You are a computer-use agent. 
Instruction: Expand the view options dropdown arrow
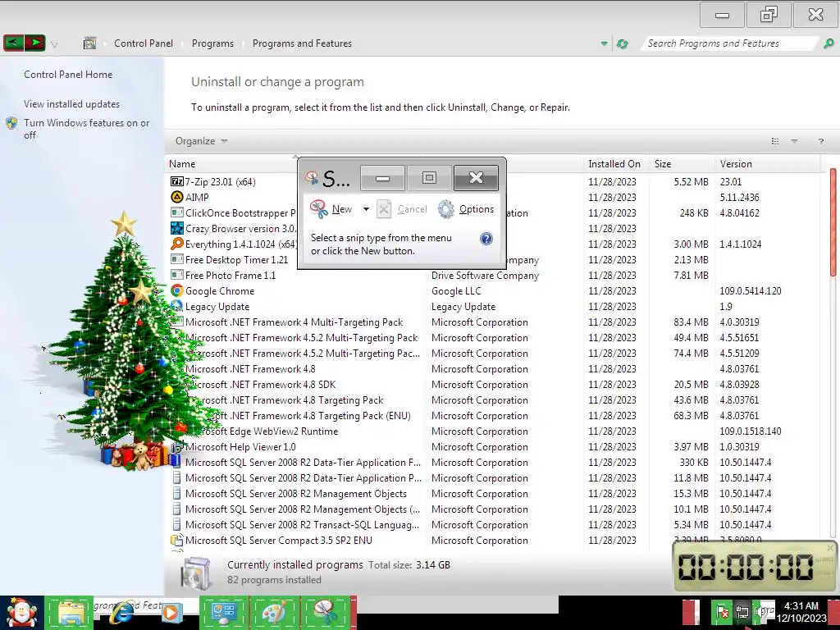point(794,141)
